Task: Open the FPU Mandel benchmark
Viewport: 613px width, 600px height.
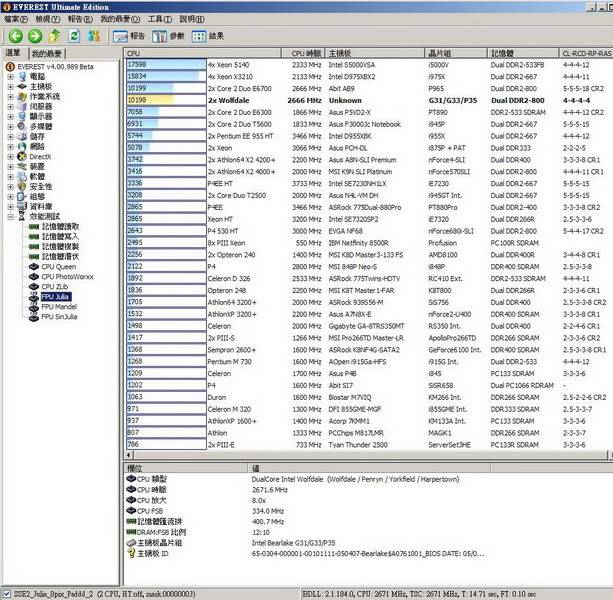Action: pos(59,307)
